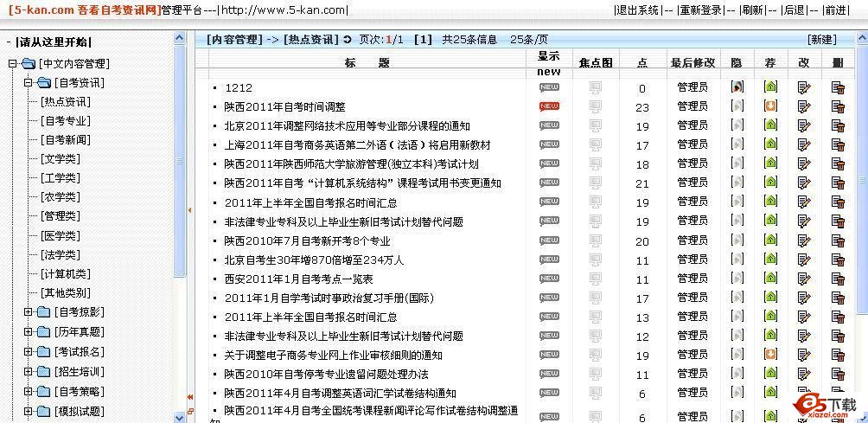This screenshot has width=868, height=423.
Task: Select 其他类别 in the sidebar
Action: click(x=66, y=293)
